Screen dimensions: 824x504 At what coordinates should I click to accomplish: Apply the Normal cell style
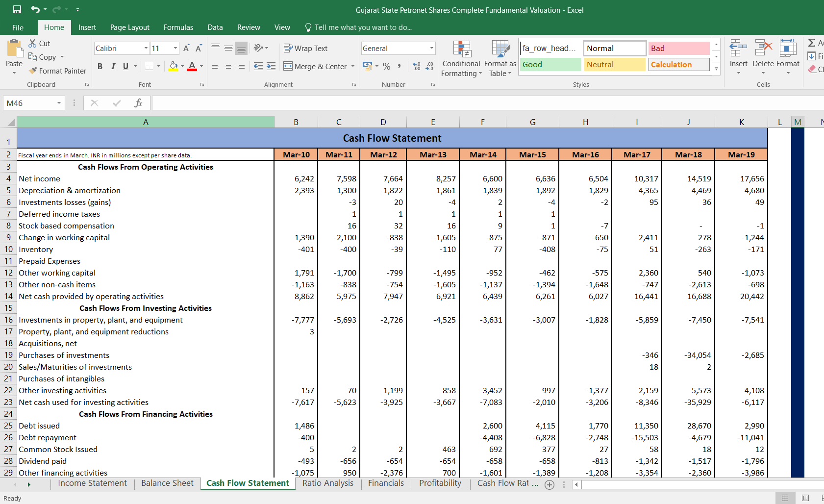pyautogui.click(x=615, y=48)
